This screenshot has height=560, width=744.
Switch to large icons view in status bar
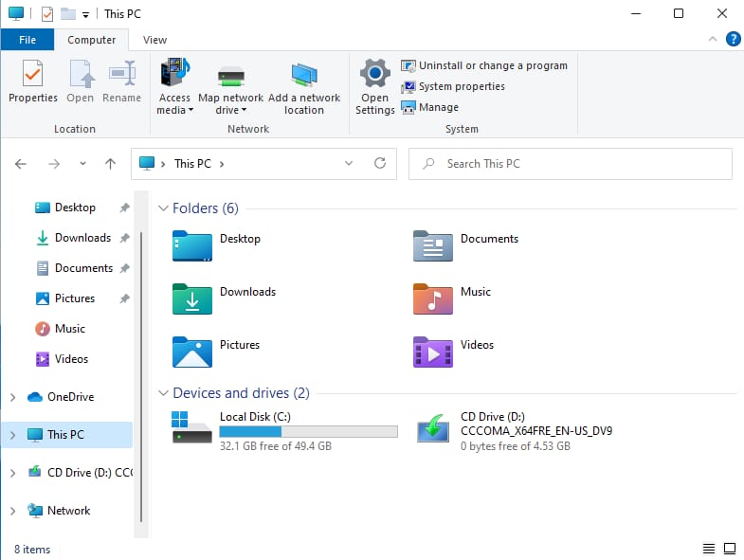click(730, 549)
